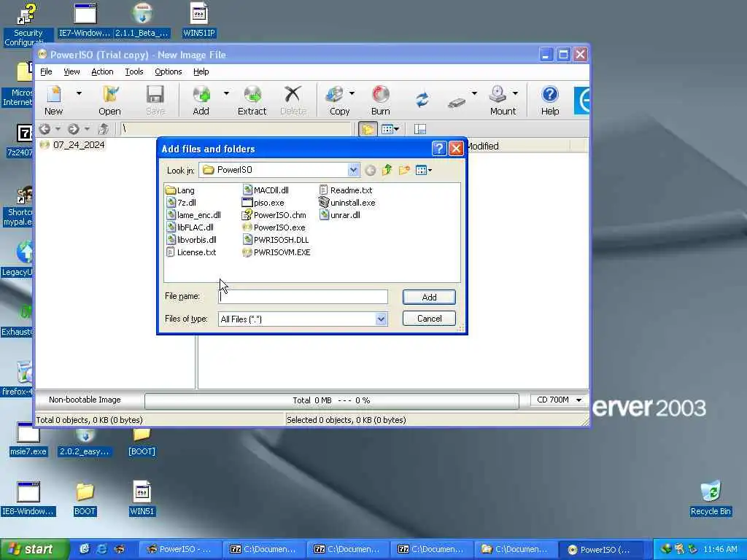Select the file unrar.dll
Viewport: 747px width, 560px height.
[340, 215]
